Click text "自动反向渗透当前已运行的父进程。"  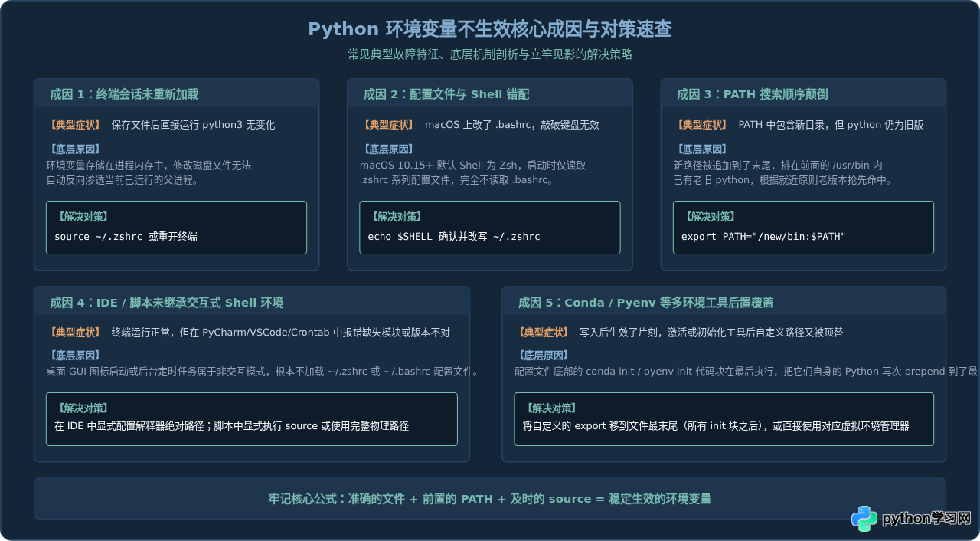click(x=122, y=180)
